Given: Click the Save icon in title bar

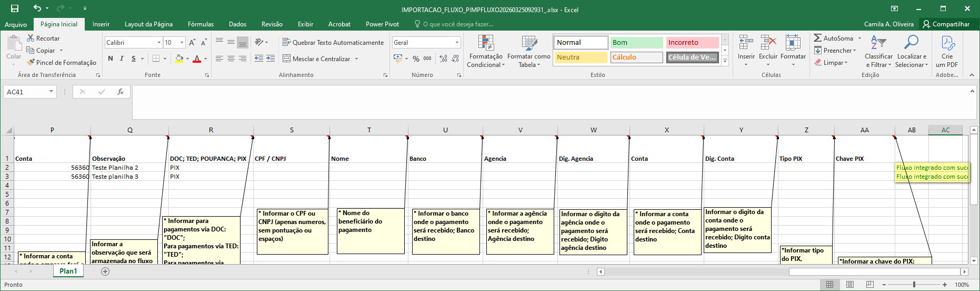Looking at the screenshot, I should pyautogui.click(x=15, y=8).
